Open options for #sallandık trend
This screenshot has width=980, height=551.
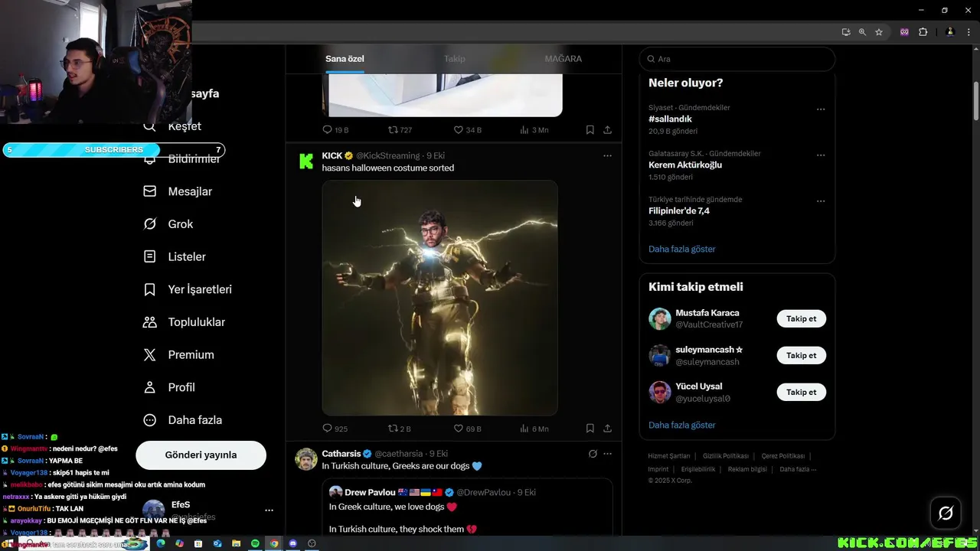click(821, 109)
